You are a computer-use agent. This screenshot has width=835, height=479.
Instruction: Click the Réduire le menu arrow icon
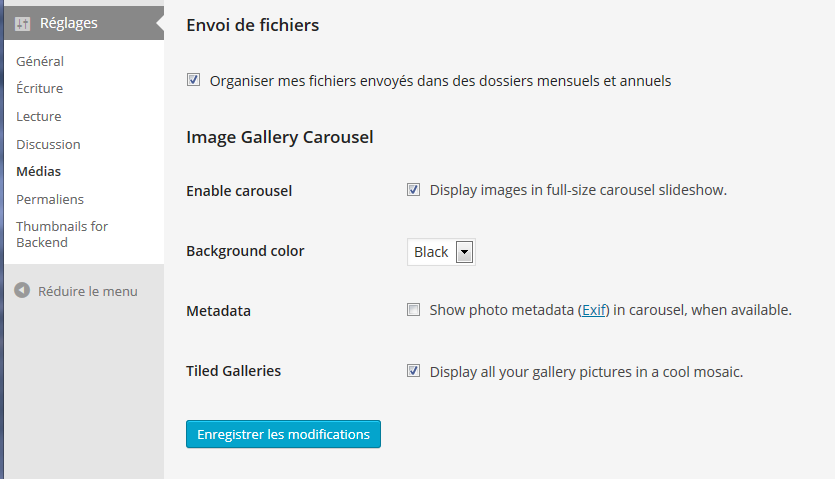click(22, 290)
